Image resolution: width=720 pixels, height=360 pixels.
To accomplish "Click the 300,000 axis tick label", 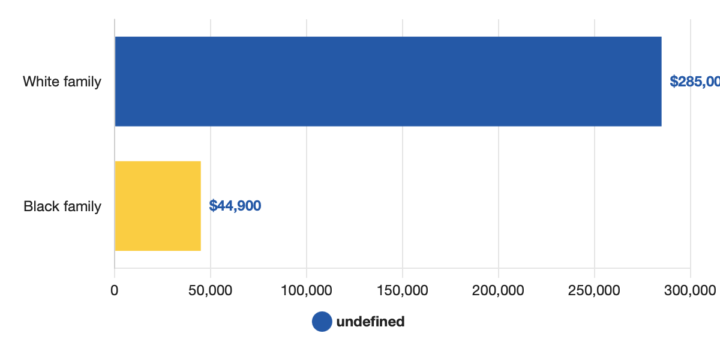I will tap(690, 290).
